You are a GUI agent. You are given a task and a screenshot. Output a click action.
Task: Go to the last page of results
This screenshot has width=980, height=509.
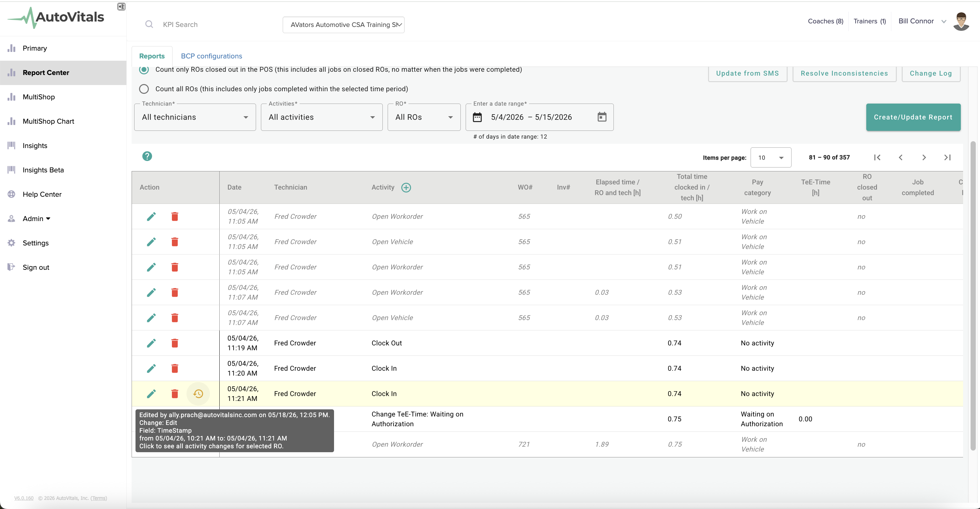pyautogui.click(x=947, y=157)
